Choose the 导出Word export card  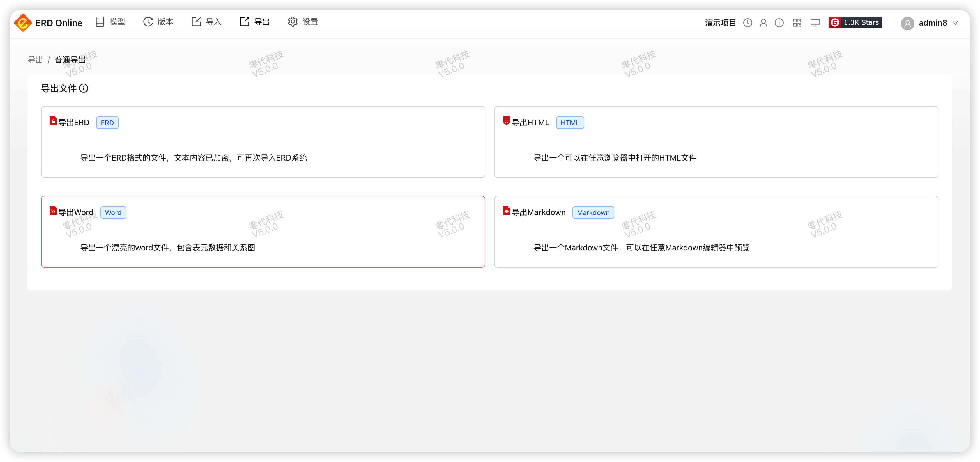(263, 232)
